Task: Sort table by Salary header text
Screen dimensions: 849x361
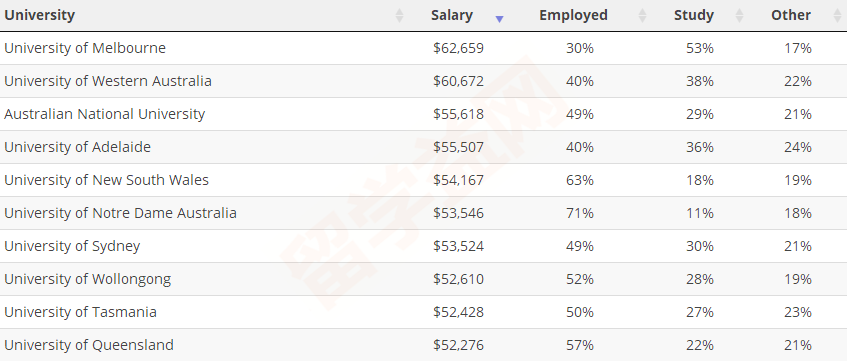Action: pos(452,15)
